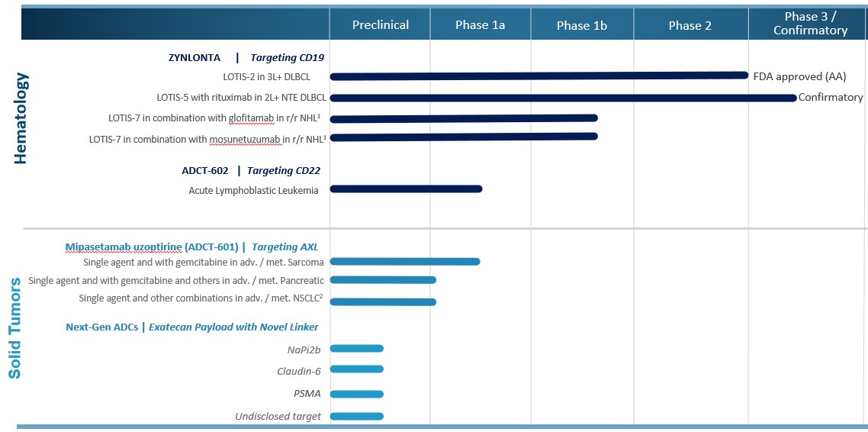This screenshot has width=868, height=432.
Task: Select the ADCT-602 heading
Action: pyautogui.click(x=204, y=170)
